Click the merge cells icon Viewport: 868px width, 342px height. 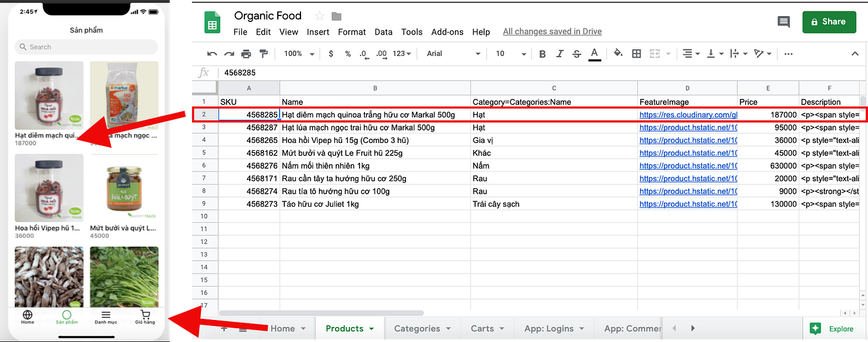pos(655,54)
